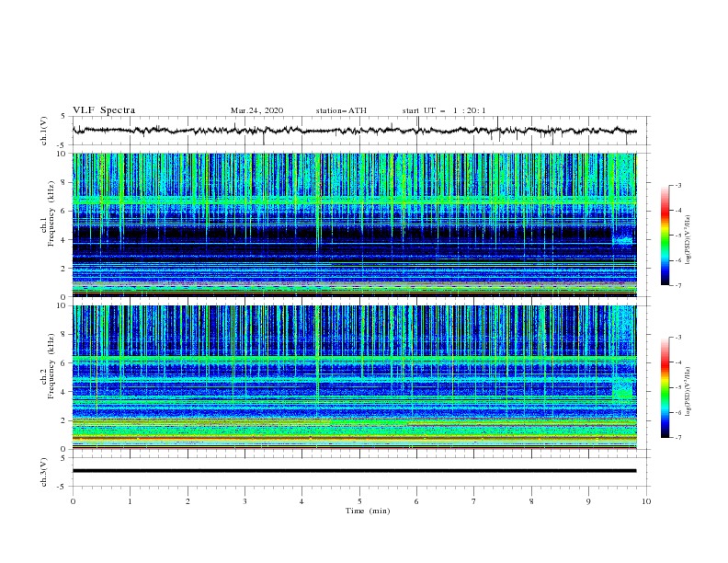This screenshot has width=728, height=563.
Task: Click time-axis tick label "10"
Action: 646,501
